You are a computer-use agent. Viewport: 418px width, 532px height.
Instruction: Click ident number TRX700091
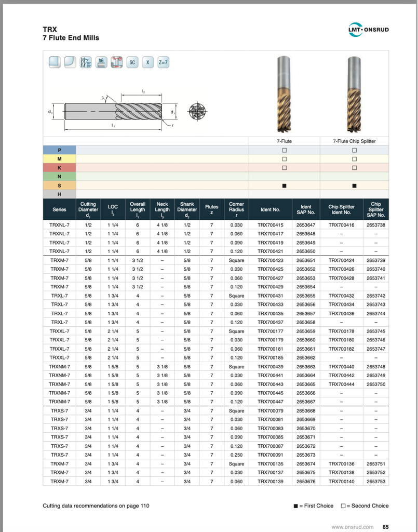271,455
